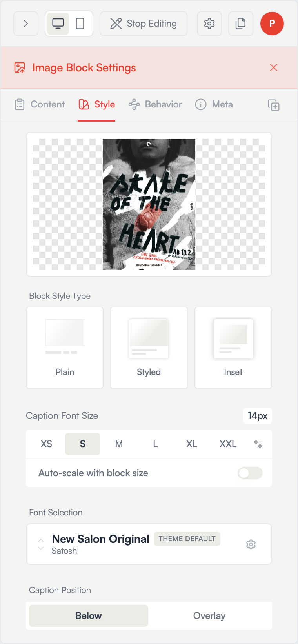The height and width of the screenshot is (644, 298).
Task: Set caption font size to M
Action: pyautogui.click(x=119, y=444)
